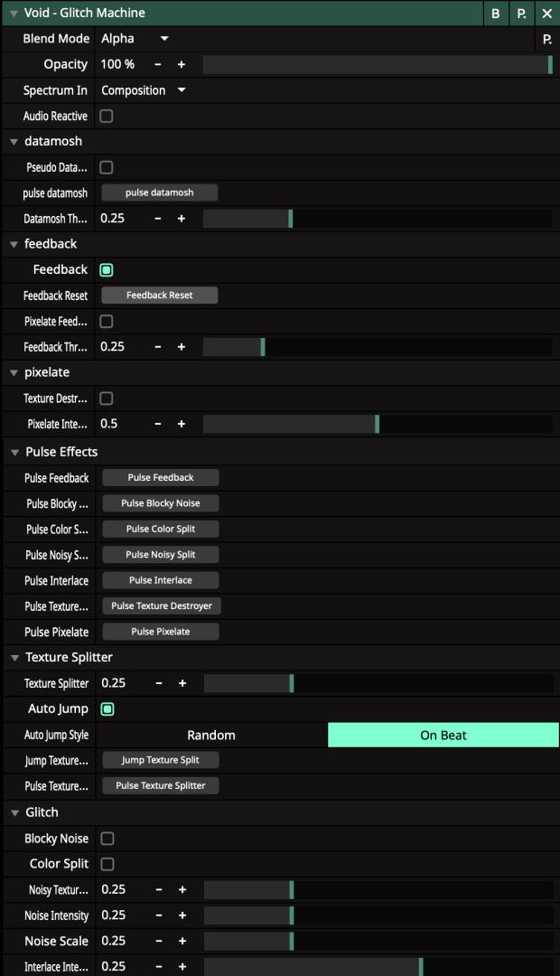Click the Opacity slider
Screen dimensions: 560x976
point(378,65)
